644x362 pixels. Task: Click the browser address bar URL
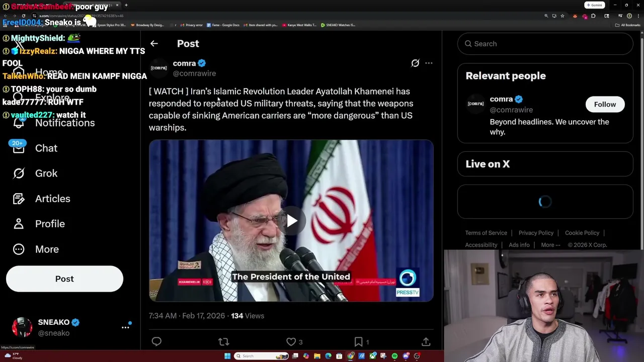pyautogui.click(x=81, y=16)
